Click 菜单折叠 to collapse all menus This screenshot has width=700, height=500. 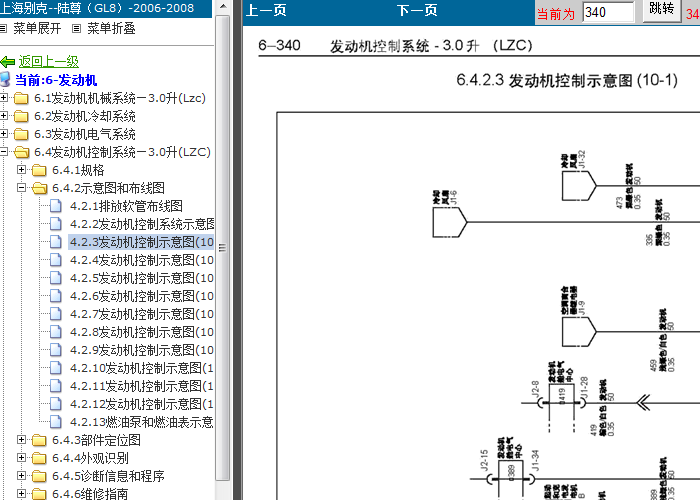111,29
